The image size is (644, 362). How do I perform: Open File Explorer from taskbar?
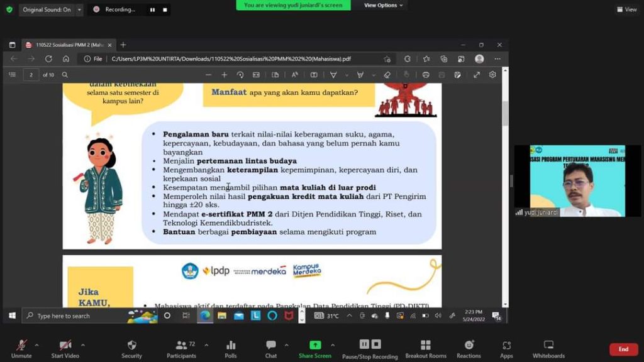(222, 315)
